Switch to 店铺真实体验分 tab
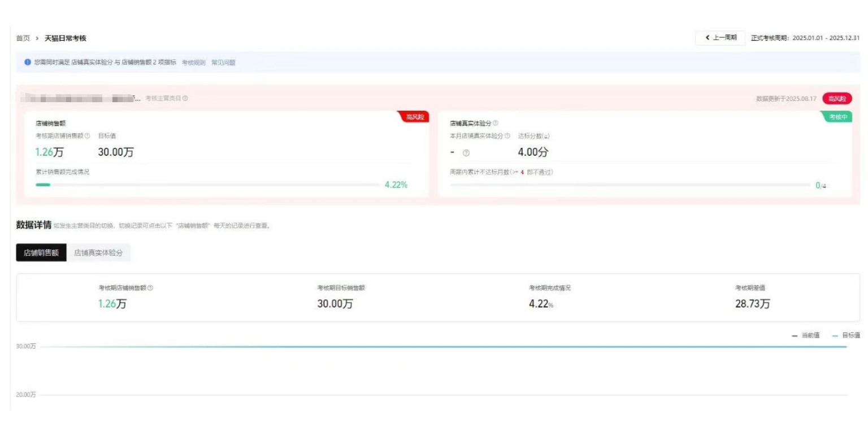868x433 pixels. (x=98, y=253)
